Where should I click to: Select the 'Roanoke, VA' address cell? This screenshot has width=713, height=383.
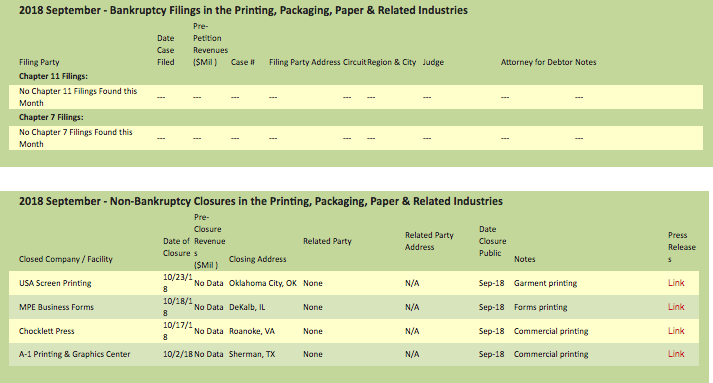252,332
